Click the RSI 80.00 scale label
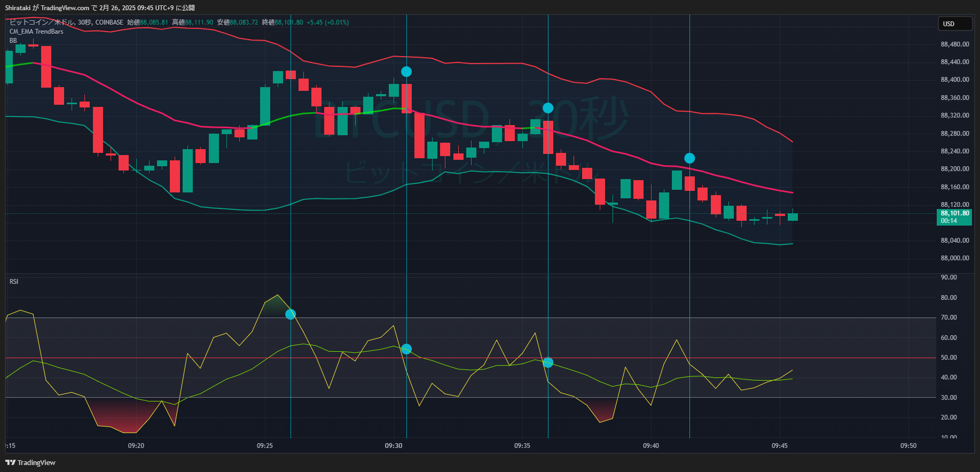 (x=948, y=298)
